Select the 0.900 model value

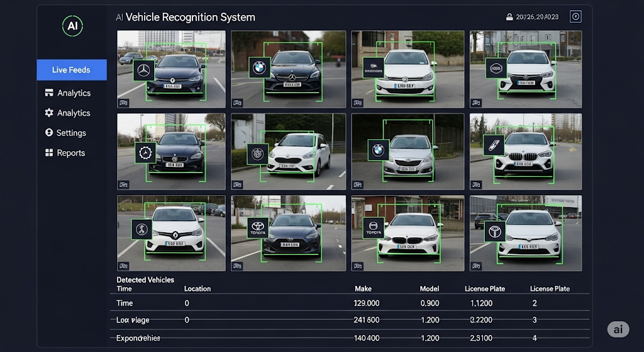click(430, 304)
